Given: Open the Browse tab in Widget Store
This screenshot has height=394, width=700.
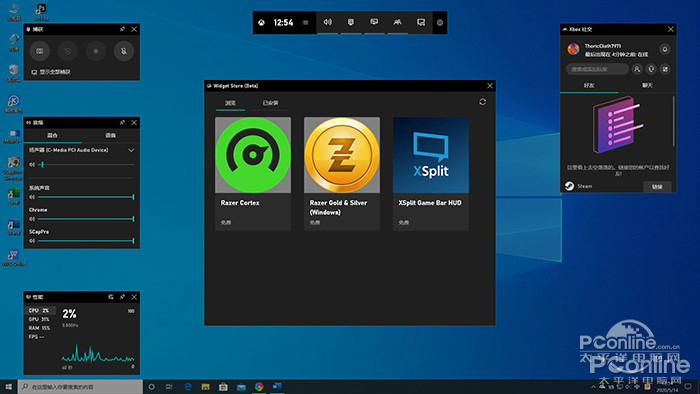Looking at the screenshot, I should 230,103.
